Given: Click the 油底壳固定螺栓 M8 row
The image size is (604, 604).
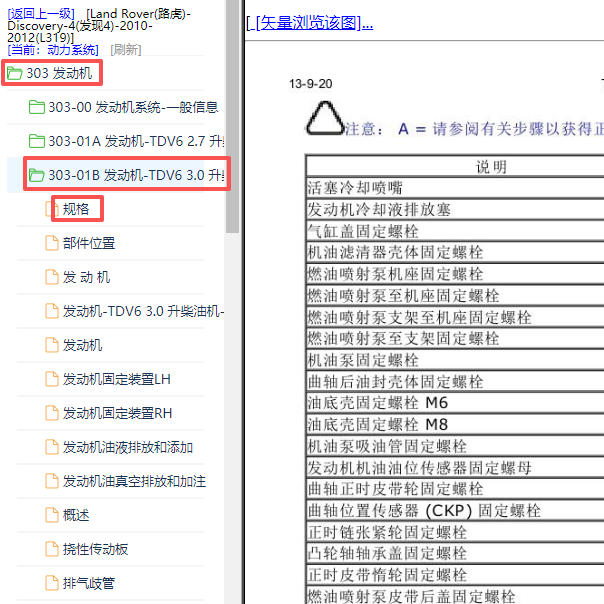Looking at the screenshot, I should click(x=455, y=425).
